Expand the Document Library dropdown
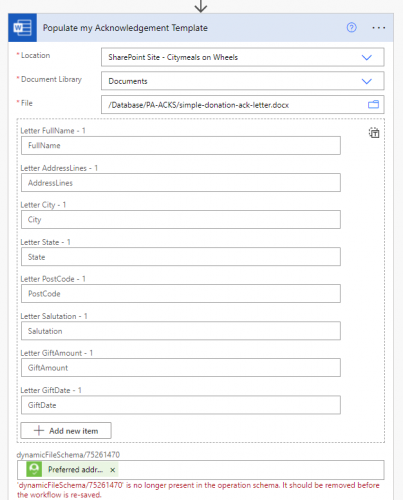The image size is (403, 500). pyautogui.click(x=367, y=81)
